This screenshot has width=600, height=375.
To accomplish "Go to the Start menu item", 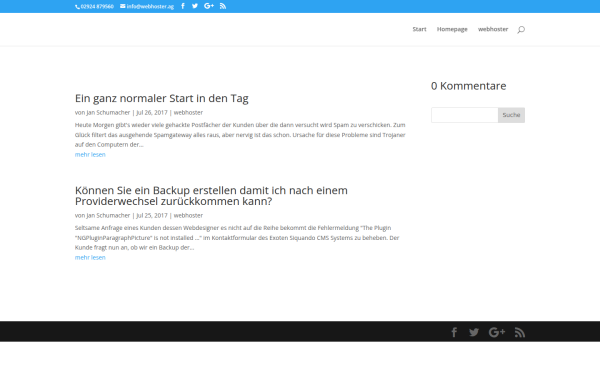I will coord(419,29).
